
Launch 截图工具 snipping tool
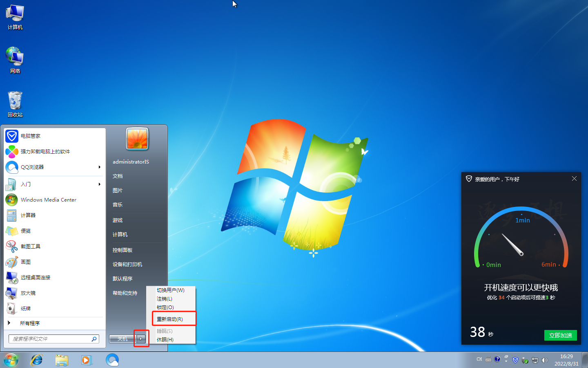point(55,247)
